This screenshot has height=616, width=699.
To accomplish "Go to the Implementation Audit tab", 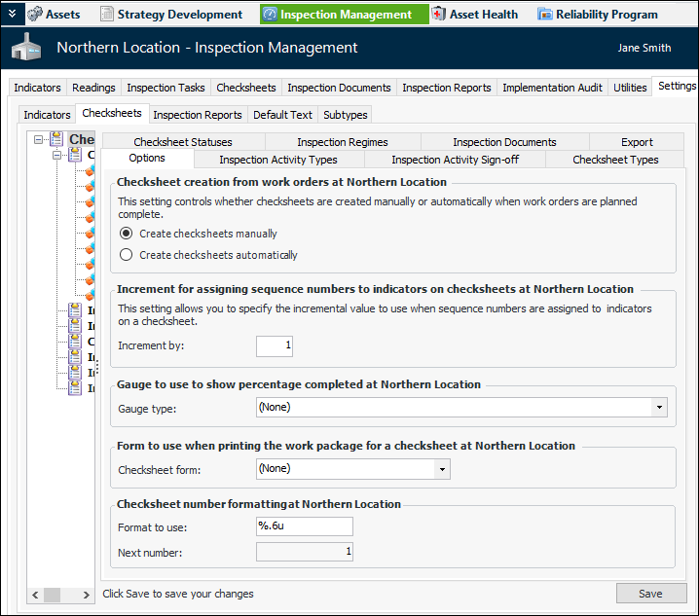I will coord(551,88).
